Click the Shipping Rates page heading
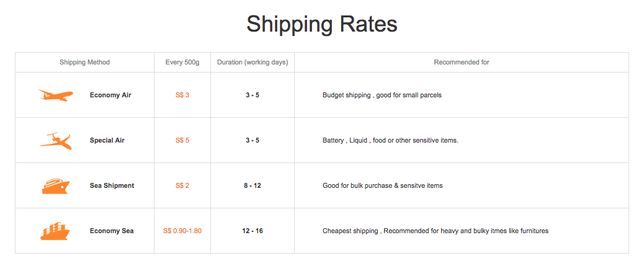This screenshot has height=266, width=644. click(x=321, y=25)
